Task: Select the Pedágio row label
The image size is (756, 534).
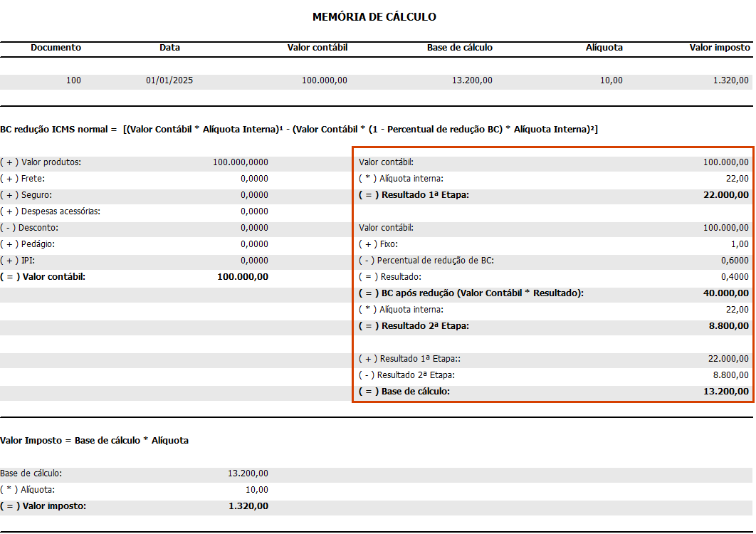Action: (x=28, y=244)
